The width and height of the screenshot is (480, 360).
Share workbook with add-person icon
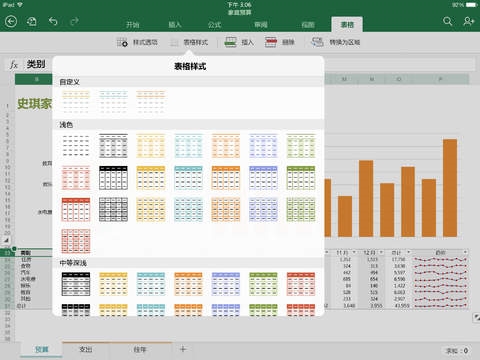click(468, 22)
